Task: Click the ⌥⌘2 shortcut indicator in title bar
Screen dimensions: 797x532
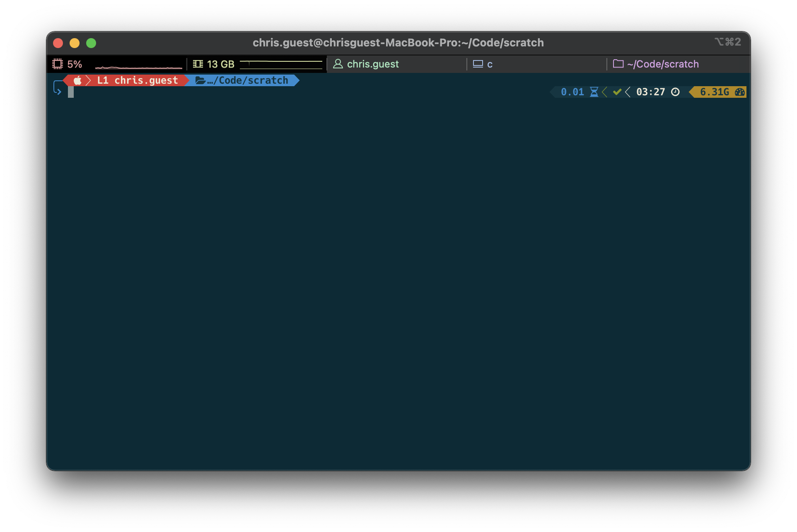Action: point(728,42)
